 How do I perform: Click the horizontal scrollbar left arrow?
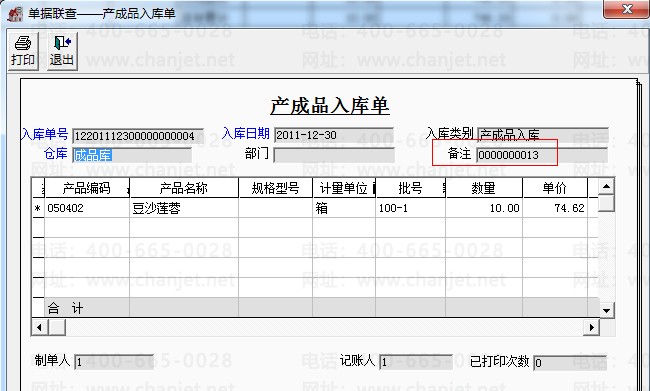39,327
